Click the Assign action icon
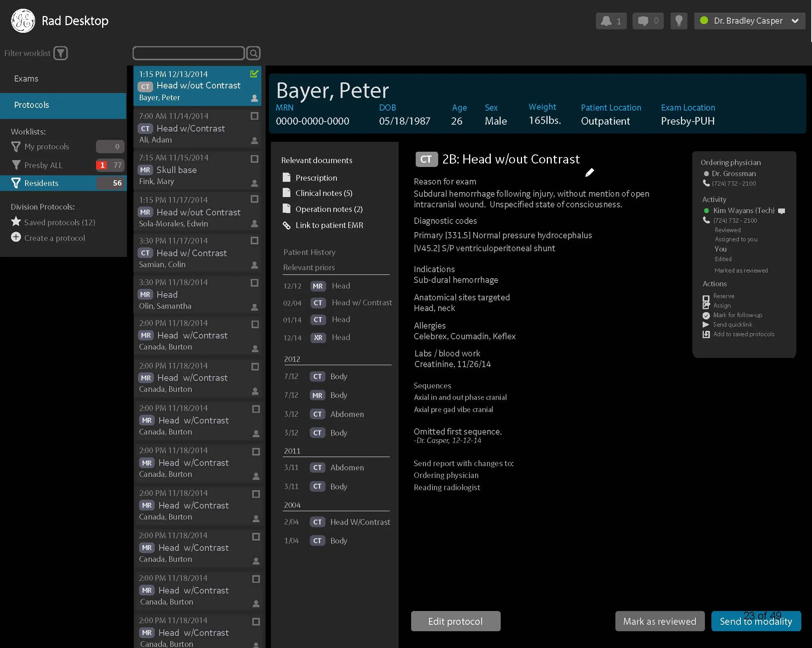812x648 pixels. [706, 305]
